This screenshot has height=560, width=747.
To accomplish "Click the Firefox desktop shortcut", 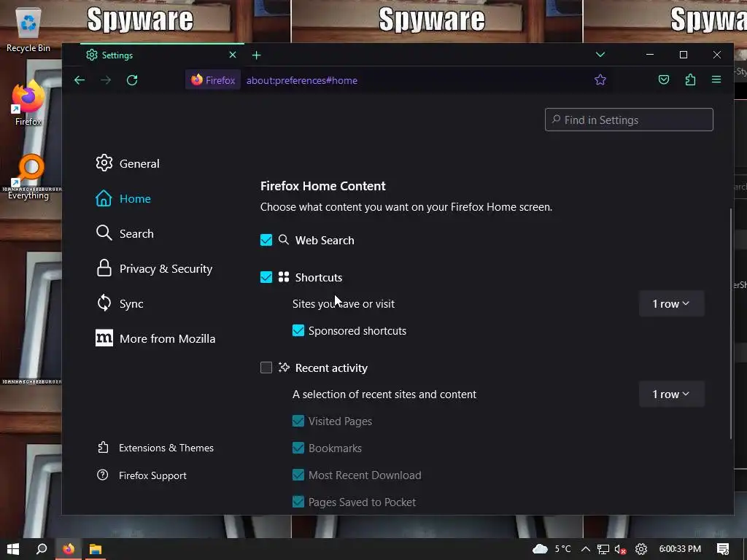I will [x=28, y=103].
